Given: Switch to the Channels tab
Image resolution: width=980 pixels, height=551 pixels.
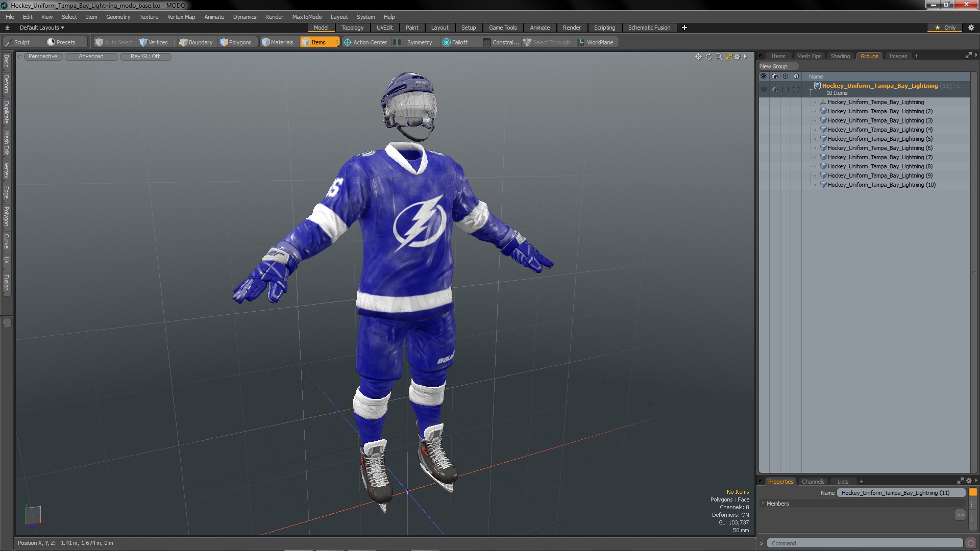Looking at the screenshot, I should point(813,482).
